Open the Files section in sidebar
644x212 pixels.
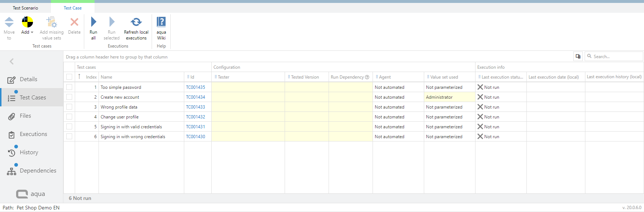click(25, 116)
